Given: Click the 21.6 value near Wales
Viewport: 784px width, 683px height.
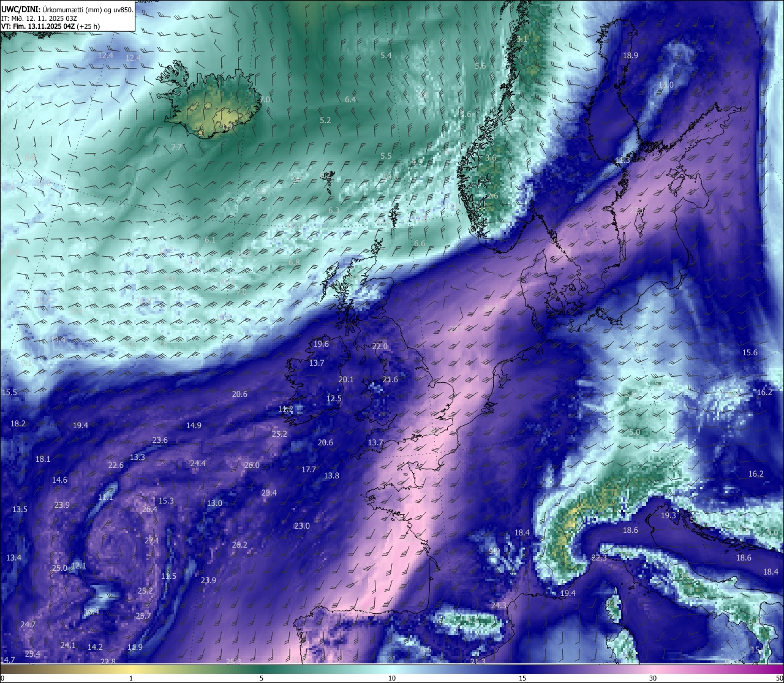Looking at the screenshot, I should click(x=390, y=379).
